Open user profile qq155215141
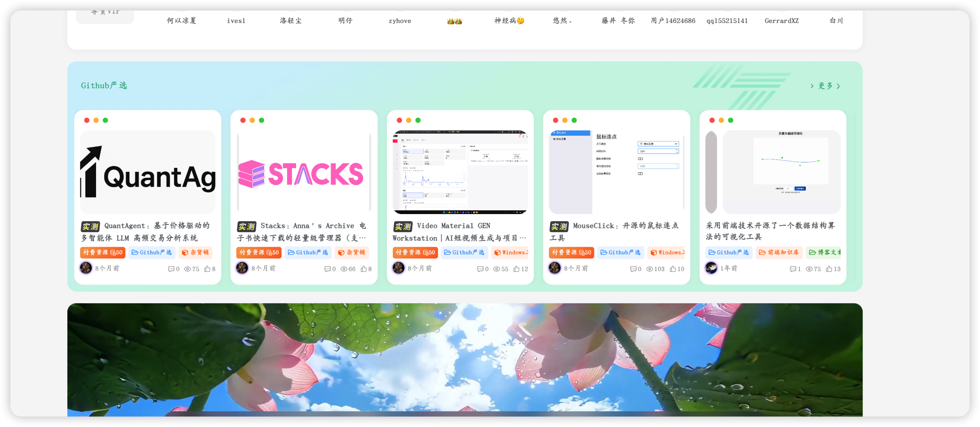The height and width of the screenshot is (427, 980). [x=727, y=21]
